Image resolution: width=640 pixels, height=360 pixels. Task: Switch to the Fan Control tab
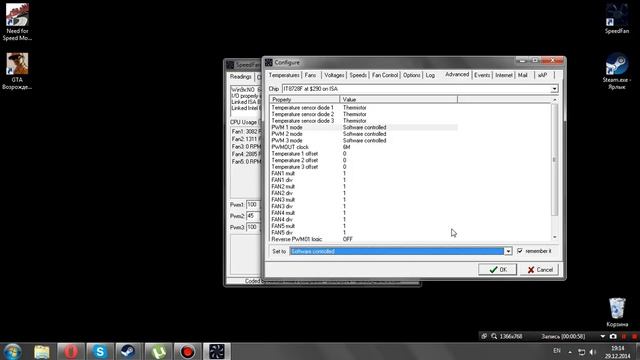click(384, 75)
